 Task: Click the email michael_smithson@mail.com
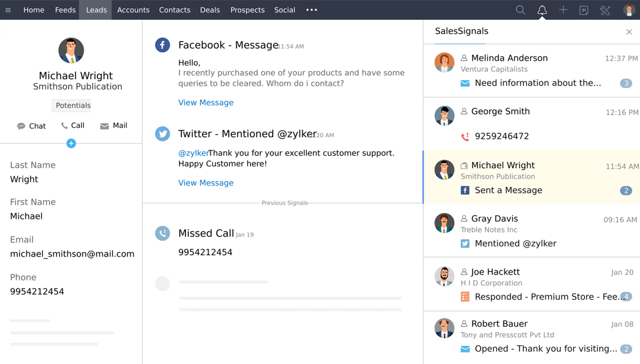pyautogui.click(x=72, y=254)
